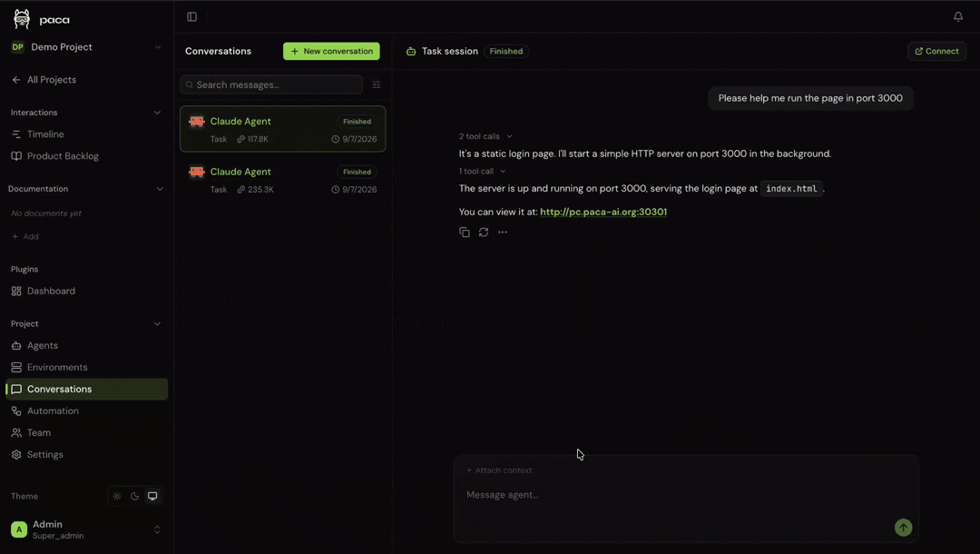This screenshot has width=980, height=554.
Task: Click the paca llama logo icon
Action: pos(22,19)
